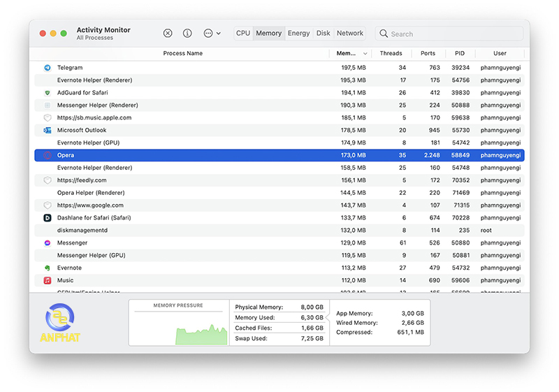Screen dimensions: 559x392
Task: Click the www.google.com shield icon
Action: point(48,205)
